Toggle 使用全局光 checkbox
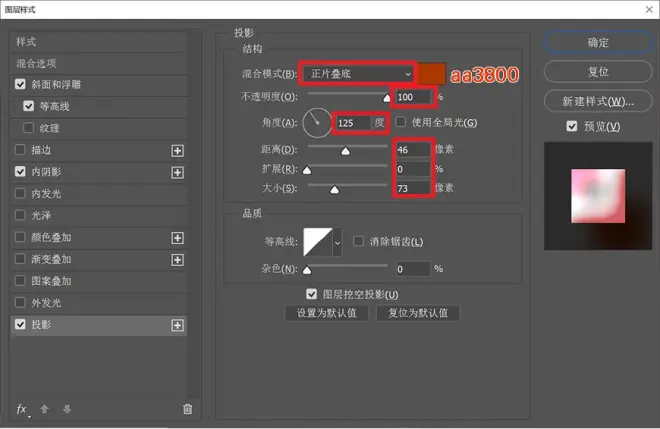 pos(401,122)
